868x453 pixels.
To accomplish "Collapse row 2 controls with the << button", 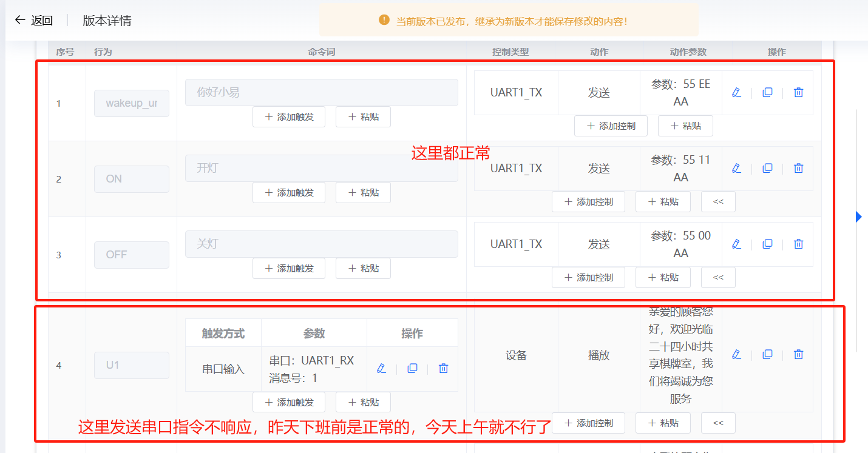I will click(x=718, y=201).
